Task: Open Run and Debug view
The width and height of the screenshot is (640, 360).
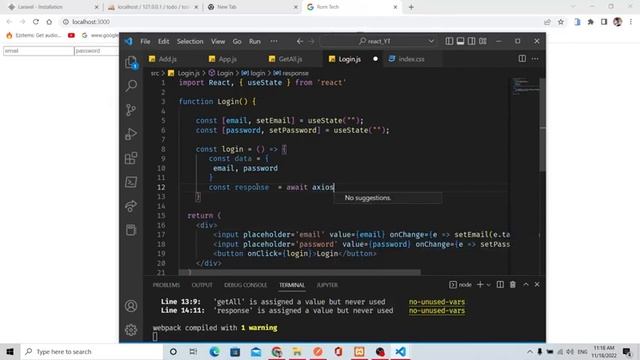Action: pos(131,134)
